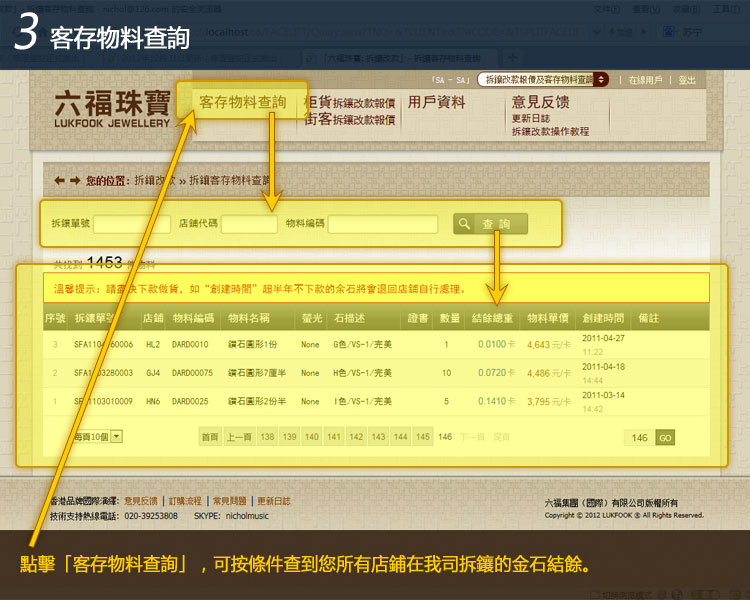Viewport: 750px width, 600px height.
Task: Click the 創建時間 column header
Action: coord(603,318)
